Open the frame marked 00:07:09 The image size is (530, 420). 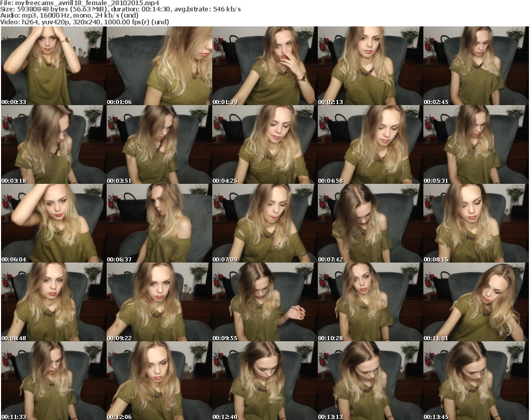[x=264, y=224]
